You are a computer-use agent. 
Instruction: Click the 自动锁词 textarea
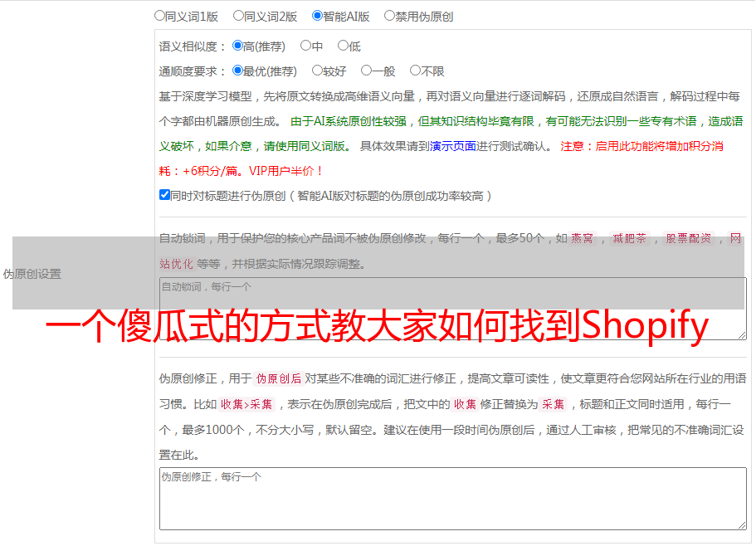pyautogui.click(x=453, y=309)
